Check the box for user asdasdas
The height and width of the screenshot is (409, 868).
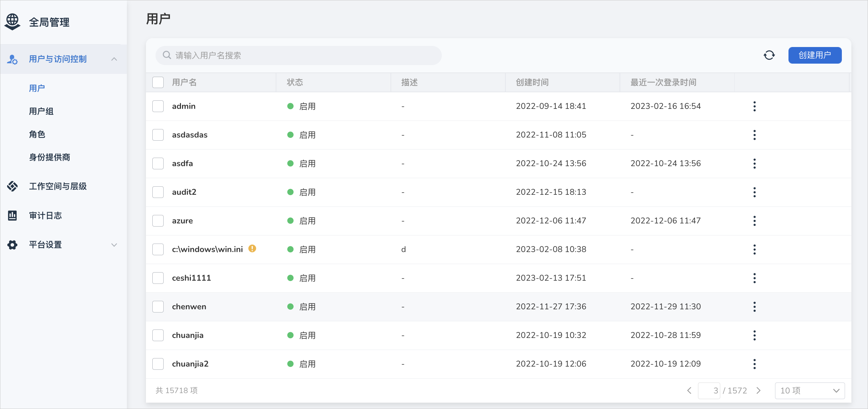[158, 135]
